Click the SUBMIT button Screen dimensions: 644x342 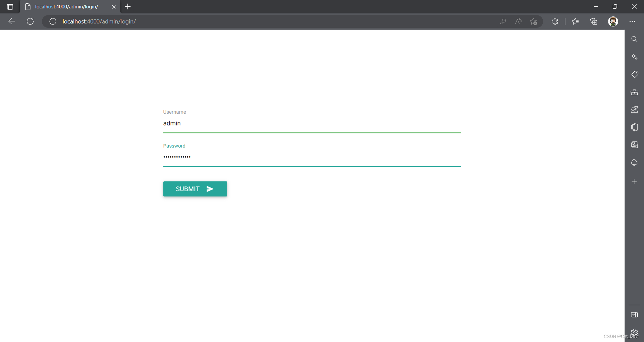coord(195,189)
